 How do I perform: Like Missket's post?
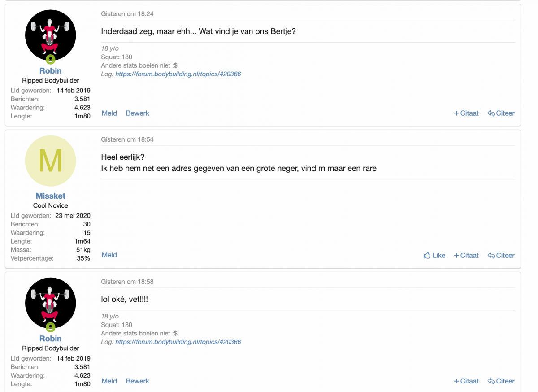tap(434, 255)
